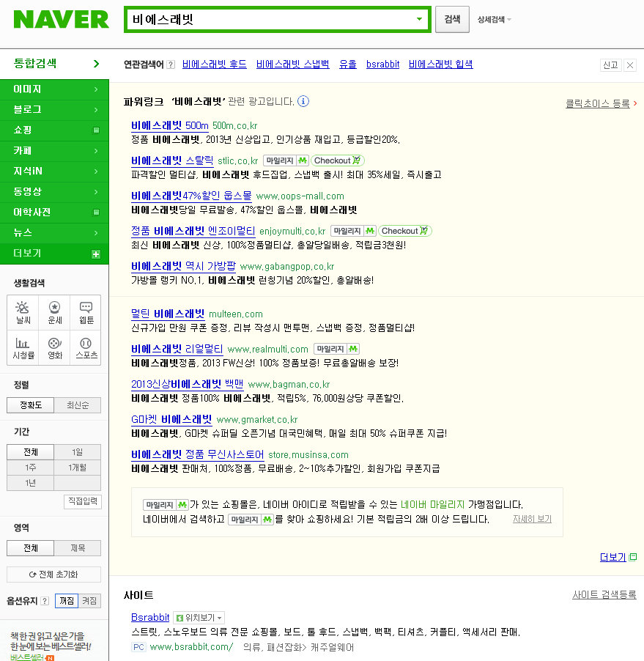Viewport: 644px width, 661px height.
Task: Set search area to 제목
Action: pyautogui.click(x=78, y=548)
